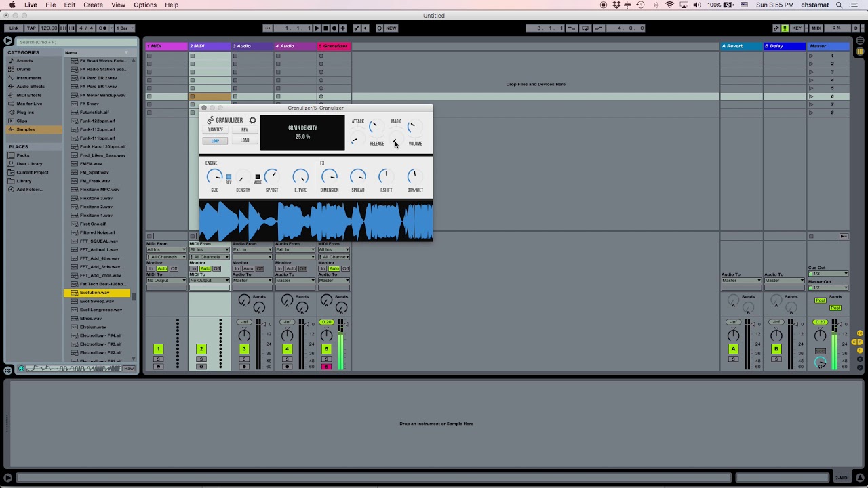Open the Plug-ins category
Screen dimensions: 868x488
(x=25, y=113)
